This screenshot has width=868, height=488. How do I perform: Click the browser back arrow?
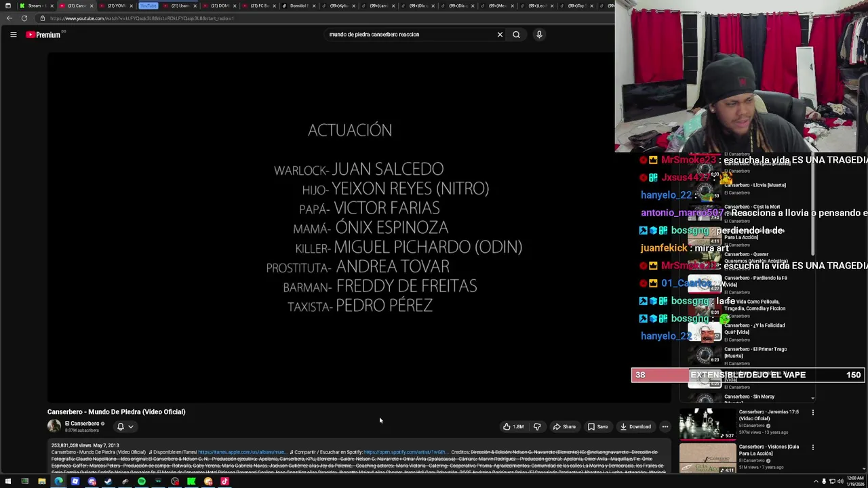(9, 18)
